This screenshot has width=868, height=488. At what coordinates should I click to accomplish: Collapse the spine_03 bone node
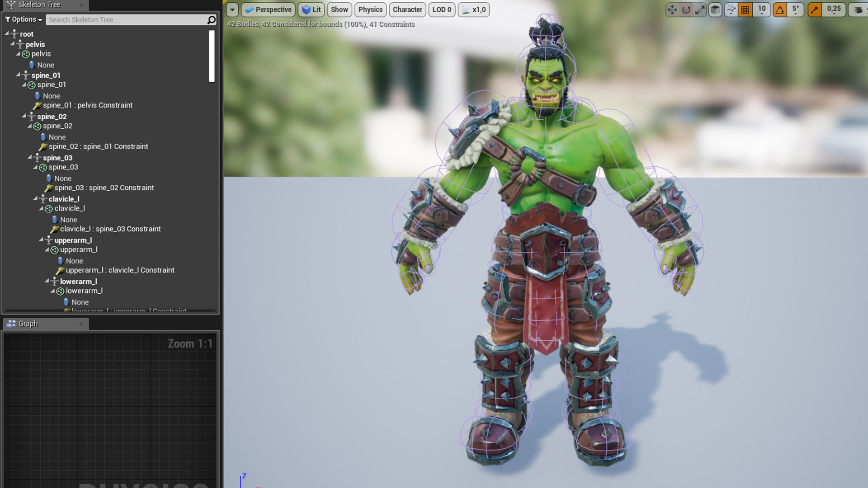(30, 157)
